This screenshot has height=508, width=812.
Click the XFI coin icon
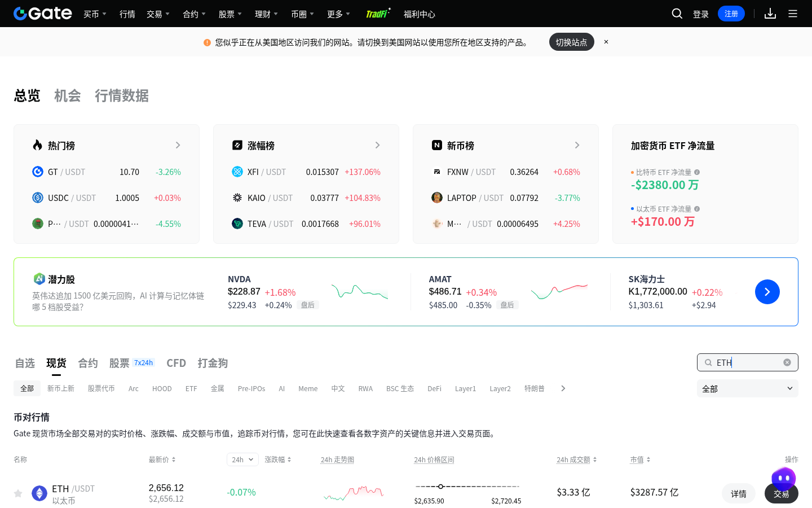tap(237, 172)
